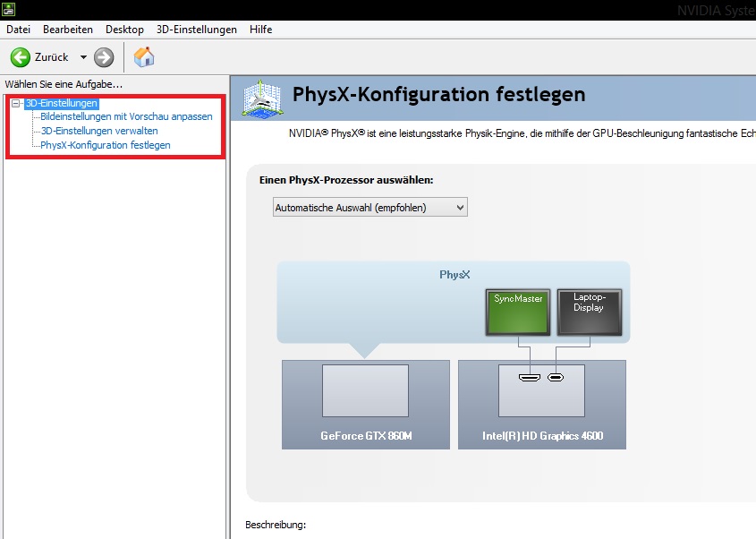Click the PhysX header icon
Viewport: 756px width, 539px height.
pos(262,98)
